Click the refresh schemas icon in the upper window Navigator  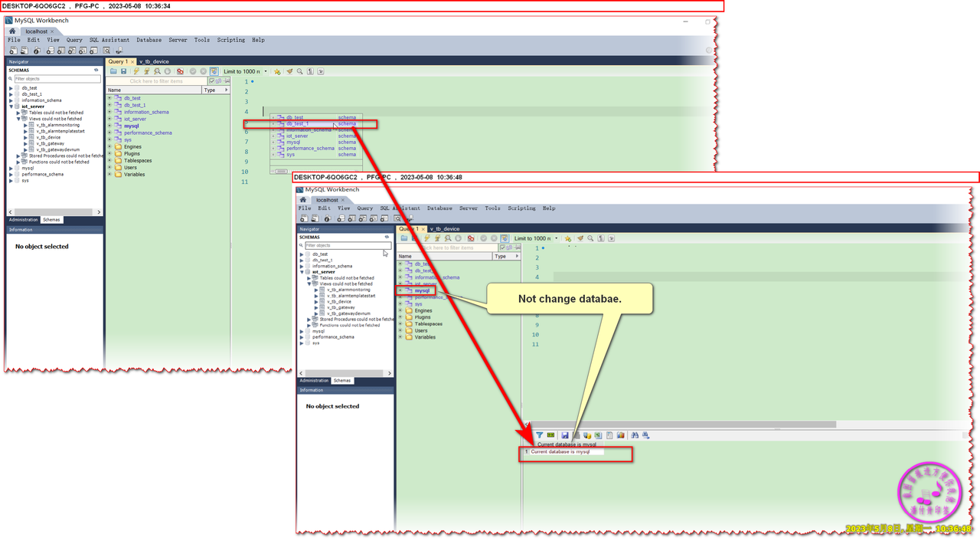pos(96,70)
